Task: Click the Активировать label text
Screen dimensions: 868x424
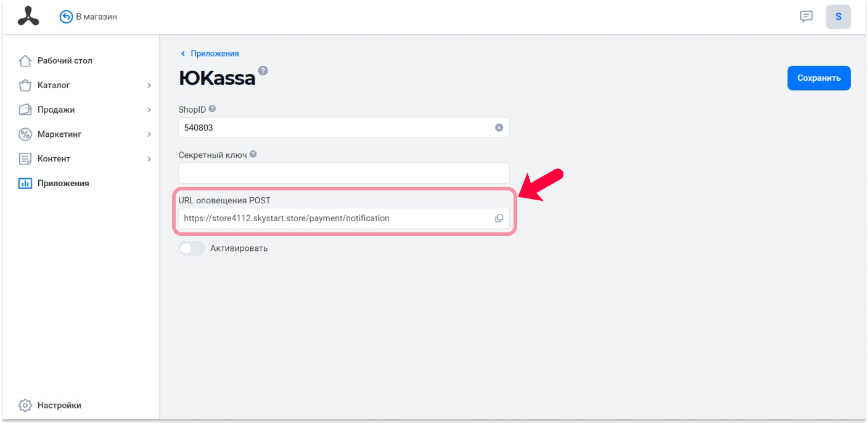Action: (x=239, y=248)
